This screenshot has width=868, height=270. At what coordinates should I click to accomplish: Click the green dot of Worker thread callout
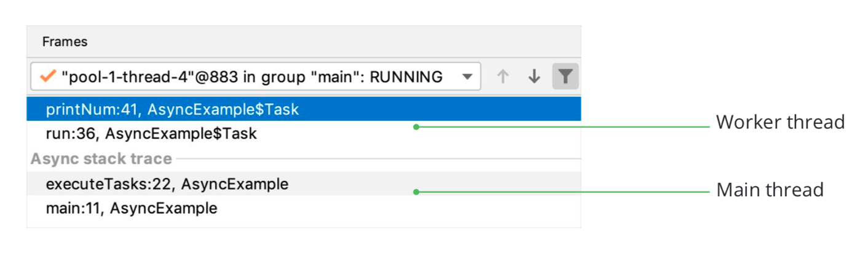[x=416, y=127]
